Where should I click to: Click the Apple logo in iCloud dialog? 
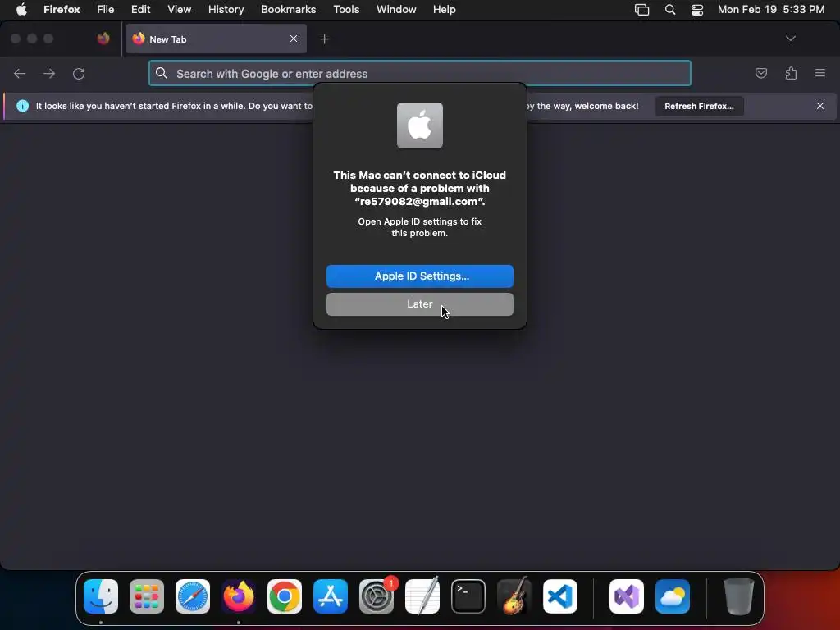(419, 126)
